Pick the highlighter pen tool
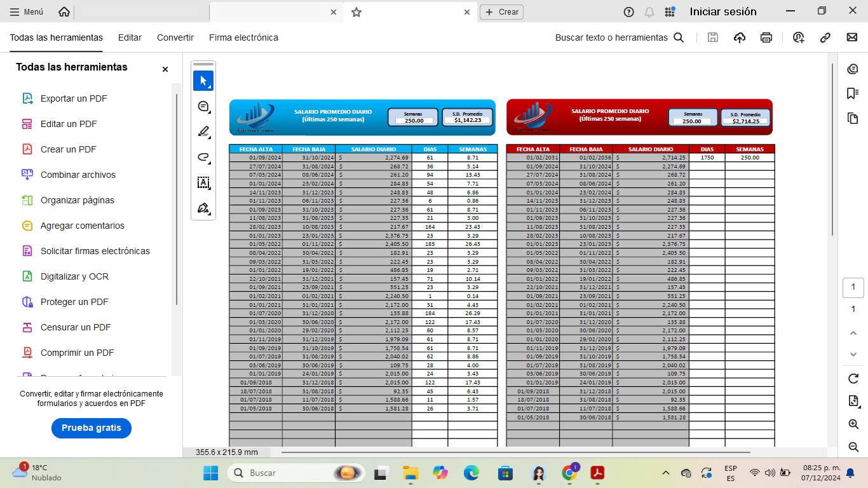 203,132
